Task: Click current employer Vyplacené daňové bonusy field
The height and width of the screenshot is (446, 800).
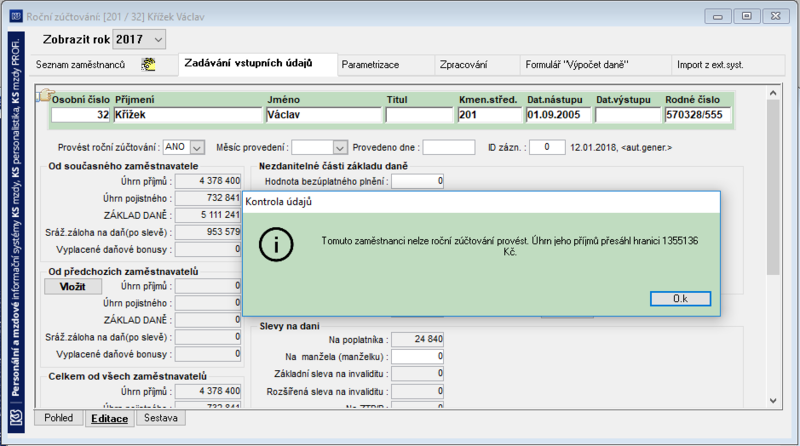Action: tap(208, 250)
